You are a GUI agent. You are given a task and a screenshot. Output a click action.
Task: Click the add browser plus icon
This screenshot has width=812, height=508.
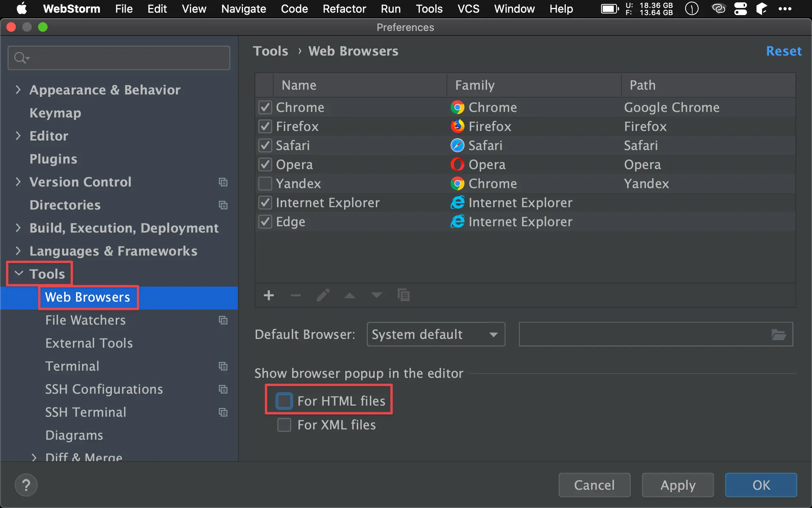269,295
